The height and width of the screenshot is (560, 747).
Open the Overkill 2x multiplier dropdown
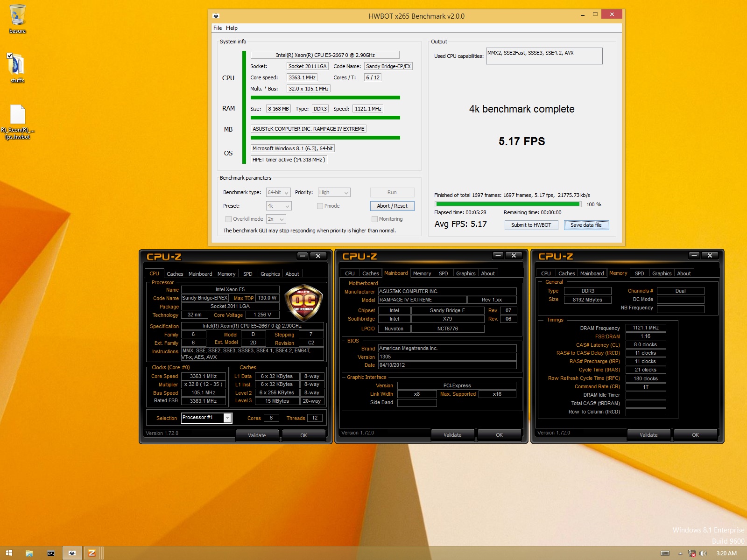point(276,219)
